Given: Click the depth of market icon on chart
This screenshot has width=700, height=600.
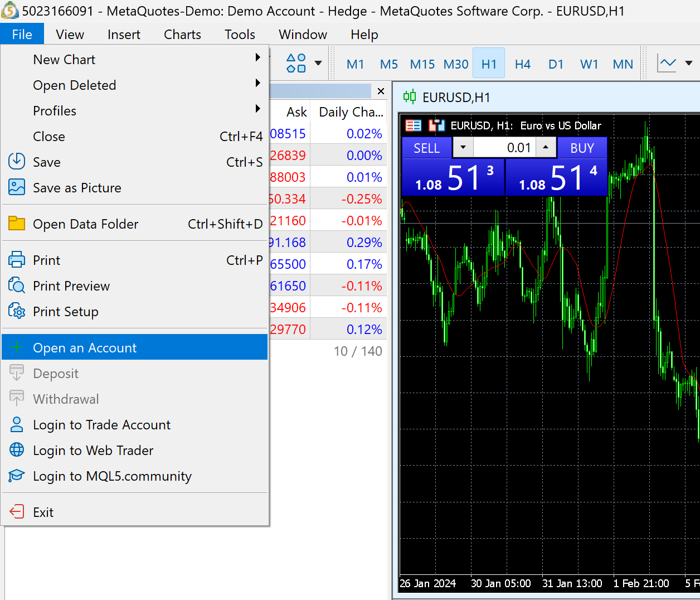Looking at the screenshot, I should (437, 125).
